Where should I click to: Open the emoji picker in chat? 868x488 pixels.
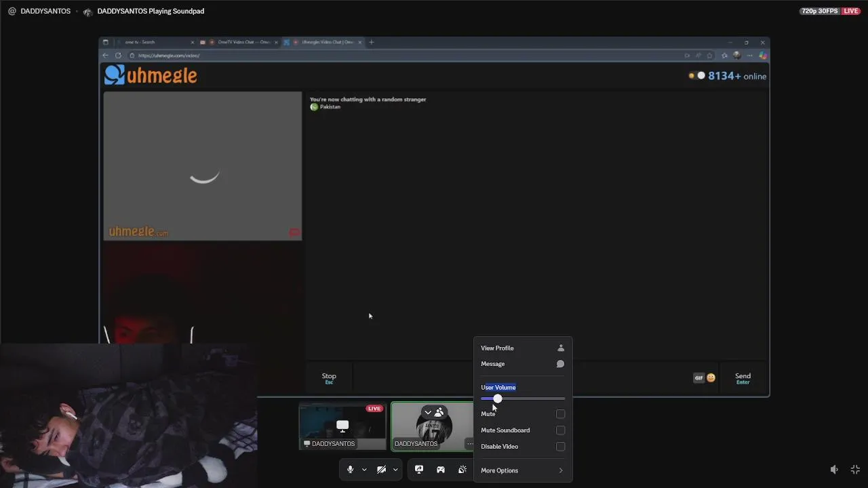[x=711, y=378]
